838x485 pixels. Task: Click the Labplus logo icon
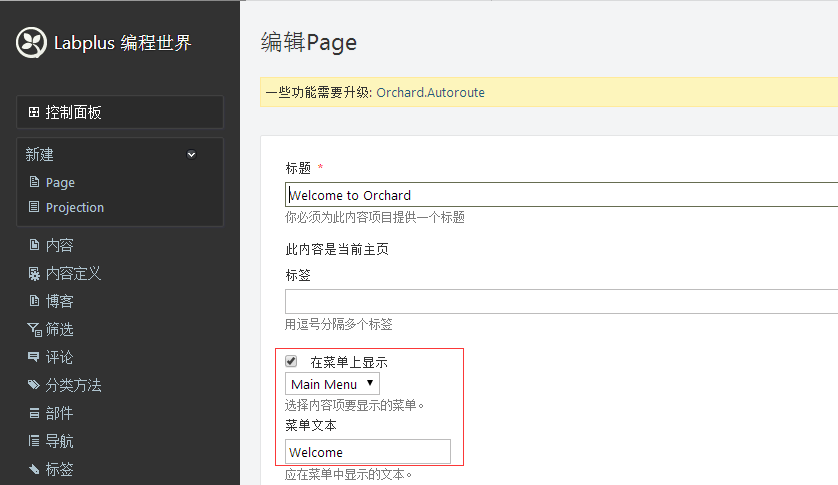tap(32, 42)
